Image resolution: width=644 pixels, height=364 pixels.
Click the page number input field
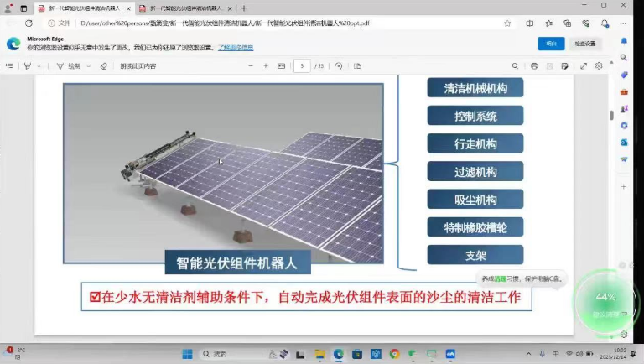[303, 65]
